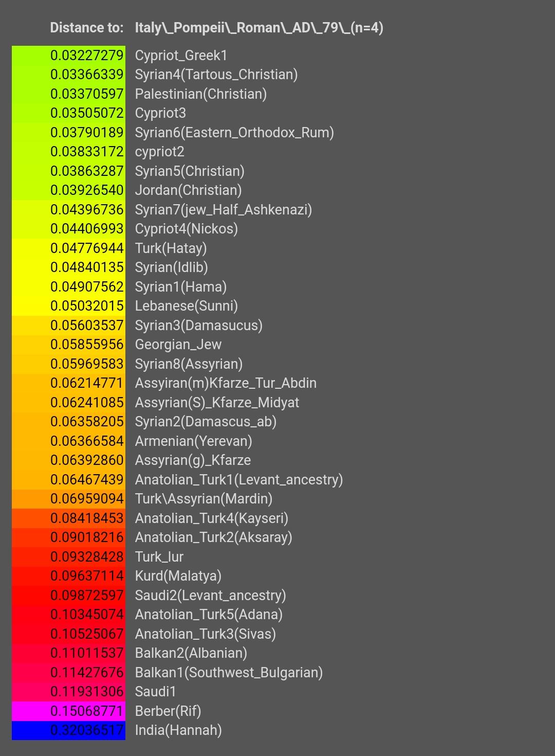Select the blue value 0.32036517

click(x=87, y=730)
